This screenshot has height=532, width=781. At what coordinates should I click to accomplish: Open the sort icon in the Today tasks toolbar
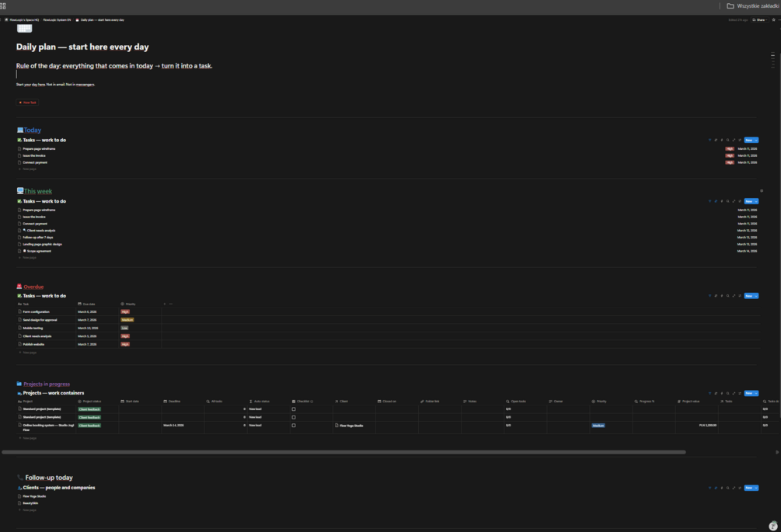click(x=716, y=141)
